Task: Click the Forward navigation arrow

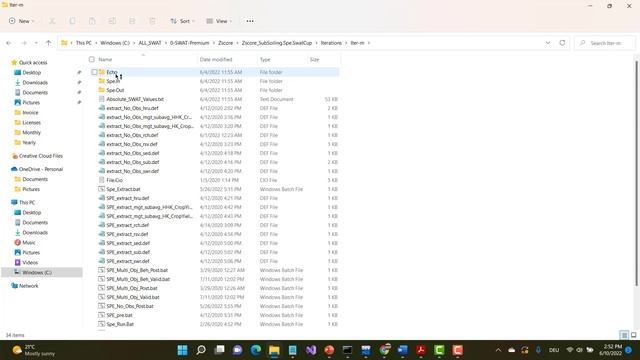Action: click(24, 43)
